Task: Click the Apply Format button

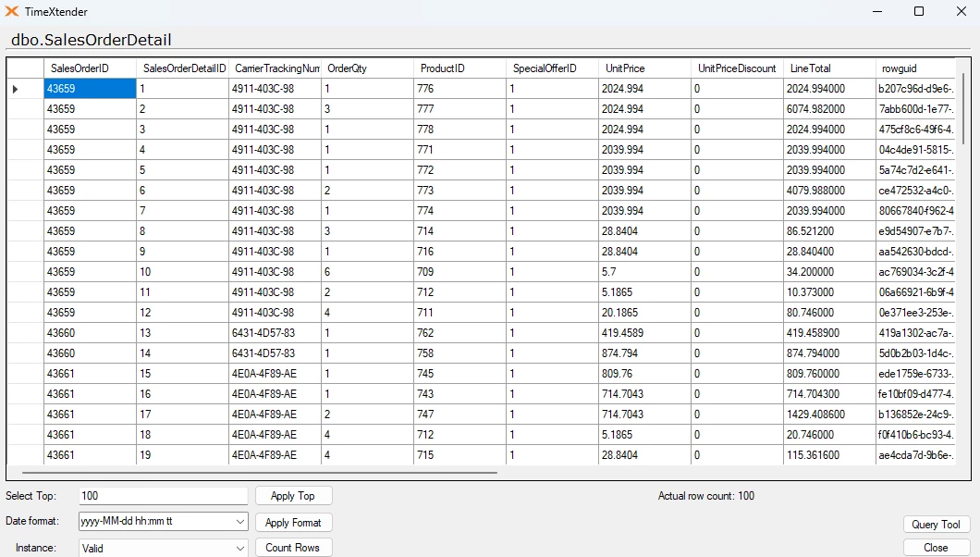Action: [293, 523]
